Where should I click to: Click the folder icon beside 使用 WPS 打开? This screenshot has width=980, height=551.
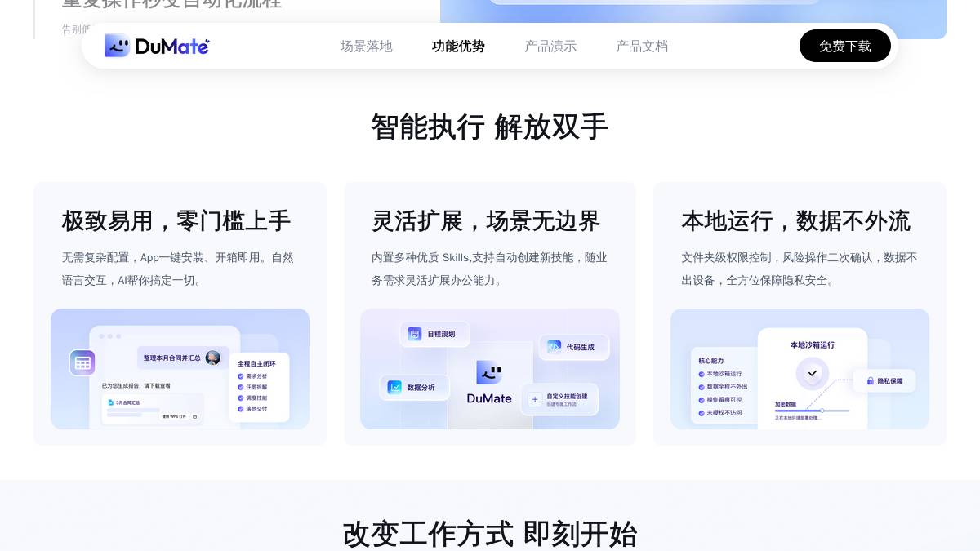pos(194,416)
